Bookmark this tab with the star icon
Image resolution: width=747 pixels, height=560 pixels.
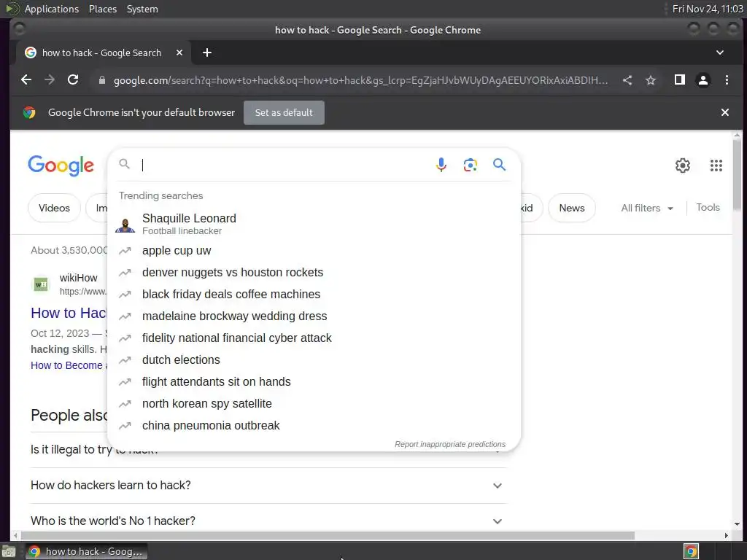[x=651, y=80]
